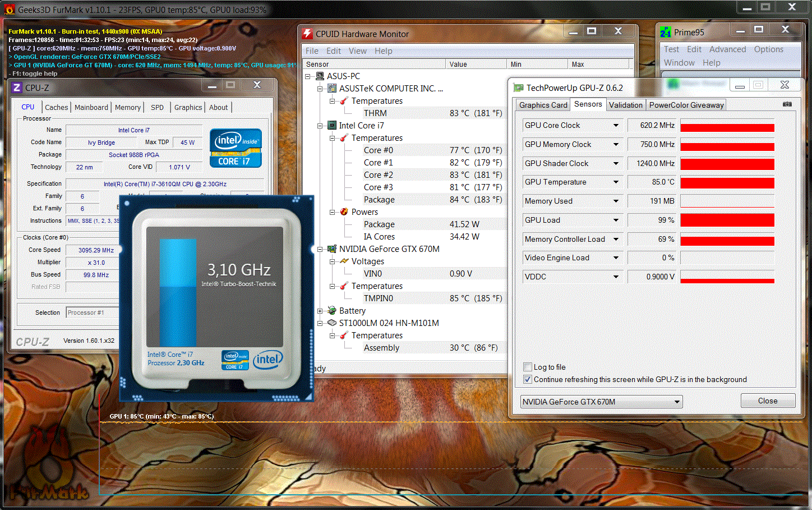This screenshot has height=510, width=812.
Task: Switch to the Caches tab in CPU-Z
Action: (57, 107)
